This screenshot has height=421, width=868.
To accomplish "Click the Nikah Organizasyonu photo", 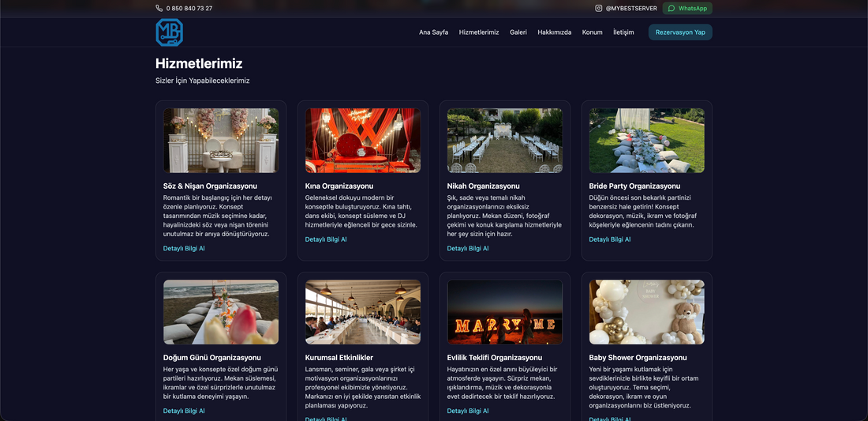I will click(x=504, y=141).
